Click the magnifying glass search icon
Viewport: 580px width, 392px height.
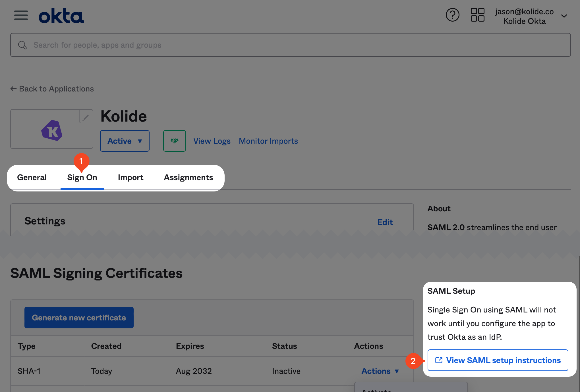coord(22,45)
